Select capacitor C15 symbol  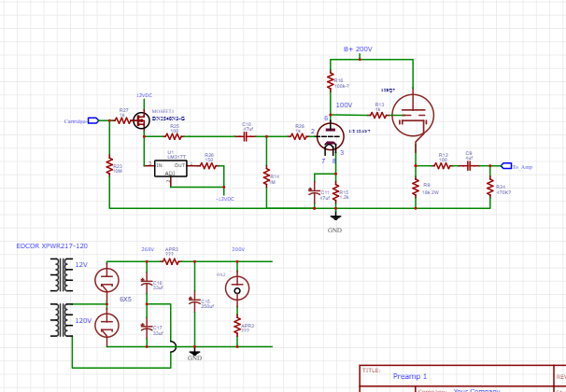(x=194, y=301)
